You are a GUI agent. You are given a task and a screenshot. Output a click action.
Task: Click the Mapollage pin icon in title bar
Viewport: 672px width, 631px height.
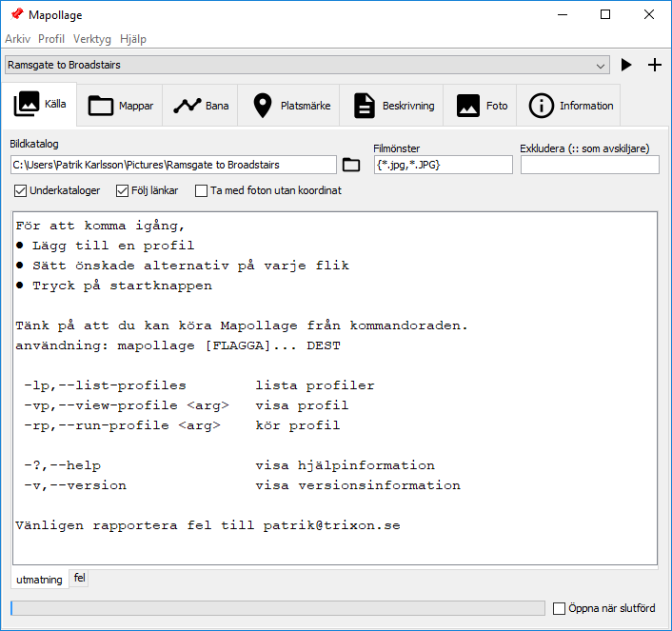(17, 14)
